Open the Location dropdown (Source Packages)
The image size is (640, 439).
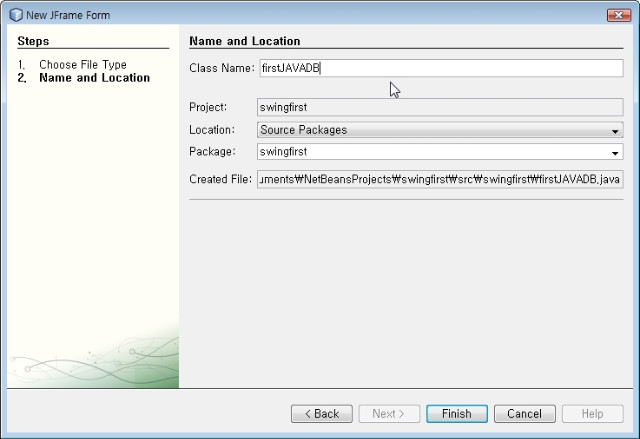[440, 130]
